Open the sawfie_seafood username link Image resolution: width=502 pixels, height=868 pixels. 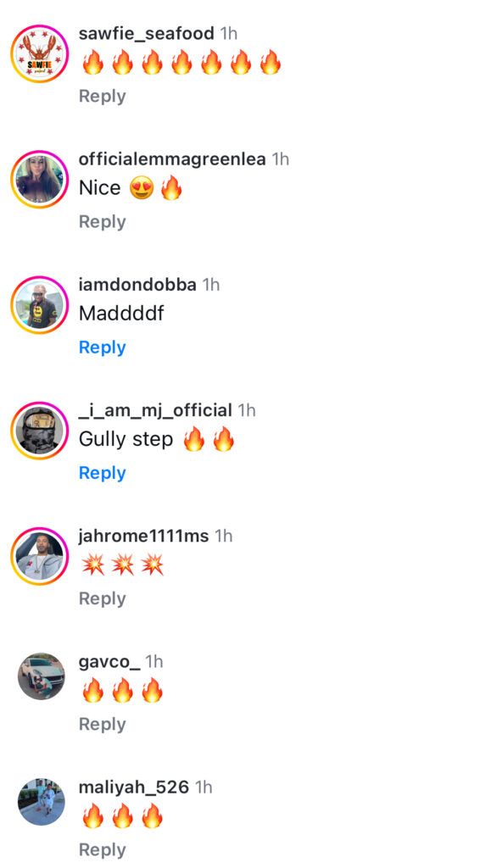pyautogui.click(x=147, y=34)
